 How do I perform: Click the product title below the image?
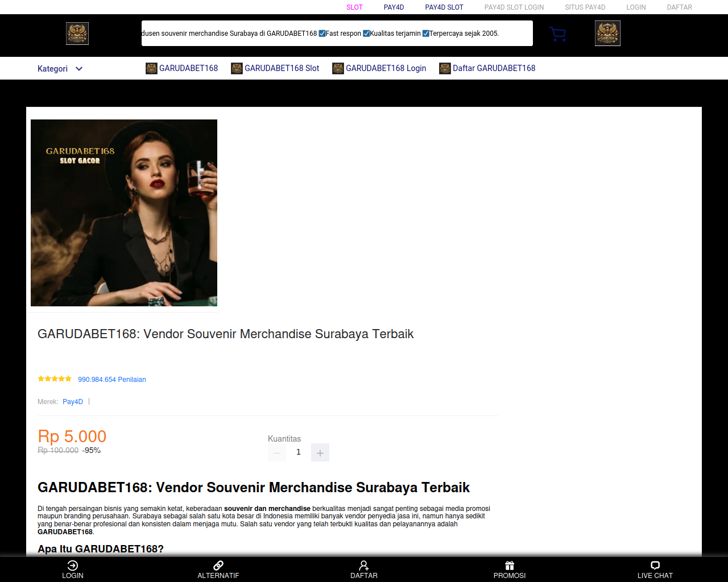pyautogui.click(x=226, y=334)
